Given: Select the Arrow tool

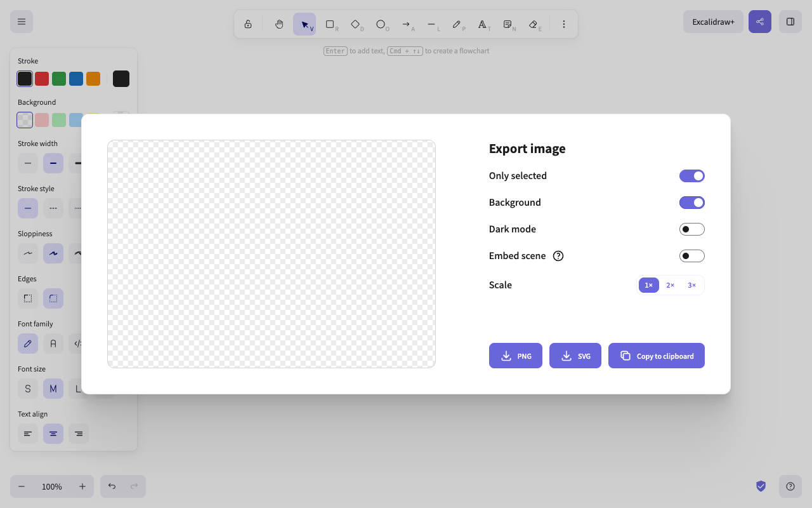Looking at the screenshot, I should pos(406,24).
